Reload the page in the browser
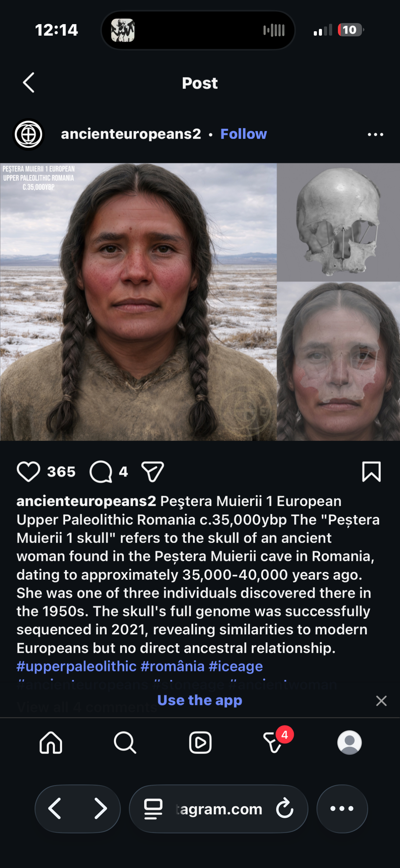Viewport: 400px width, 868px height. pos(285,808)
